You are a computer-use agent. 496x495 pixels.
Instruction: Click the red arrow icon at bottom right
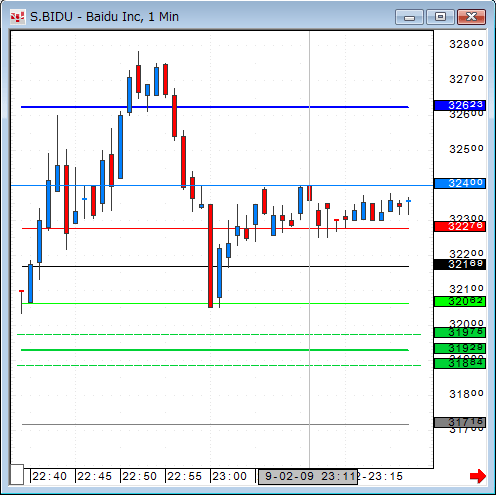pyautogui.click(x=478, y=476)
